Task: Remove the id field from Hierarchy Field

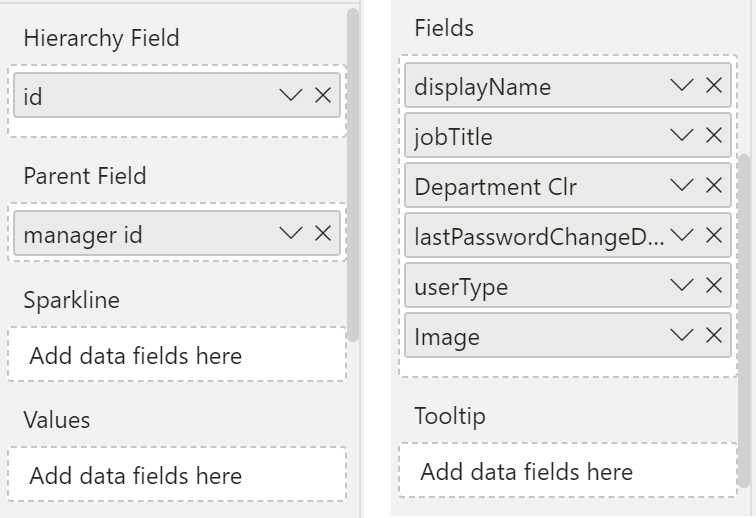Action: [x=323, y=95]
